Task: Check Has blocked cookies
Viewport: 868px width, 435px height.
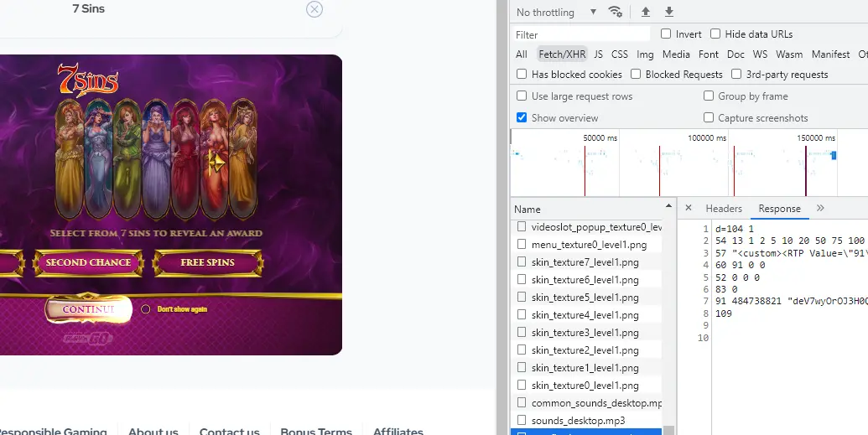Action: pos(522,74)
